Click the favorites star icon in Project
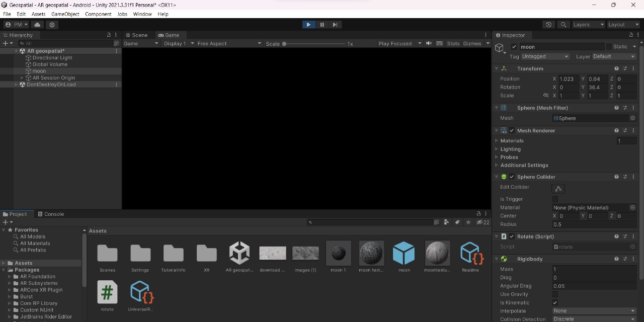The height and width of the screenshot is (322, 644). click(x=468, y=222)
